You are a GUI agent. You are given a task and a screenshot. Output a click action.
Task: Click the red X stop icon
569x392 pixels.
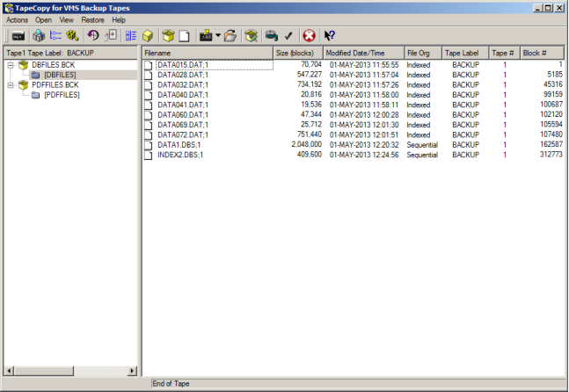pyautogui.click(x=310, y=35)
